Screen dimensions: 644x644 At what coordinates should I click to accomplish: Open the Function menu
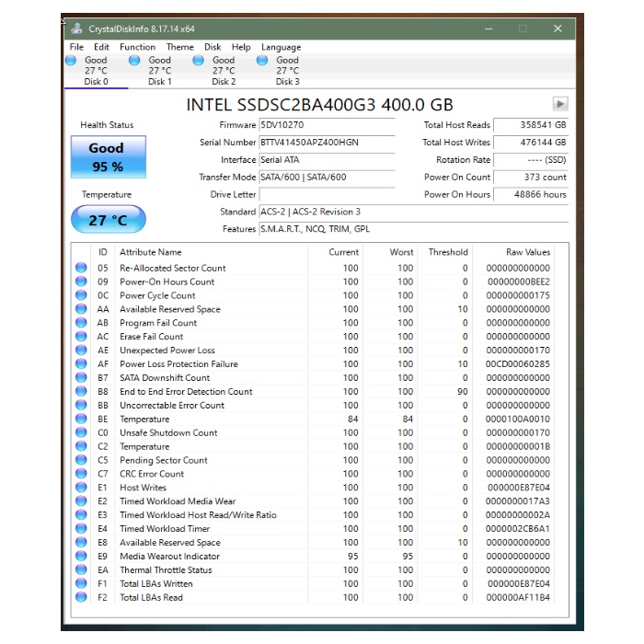[137, 47]
